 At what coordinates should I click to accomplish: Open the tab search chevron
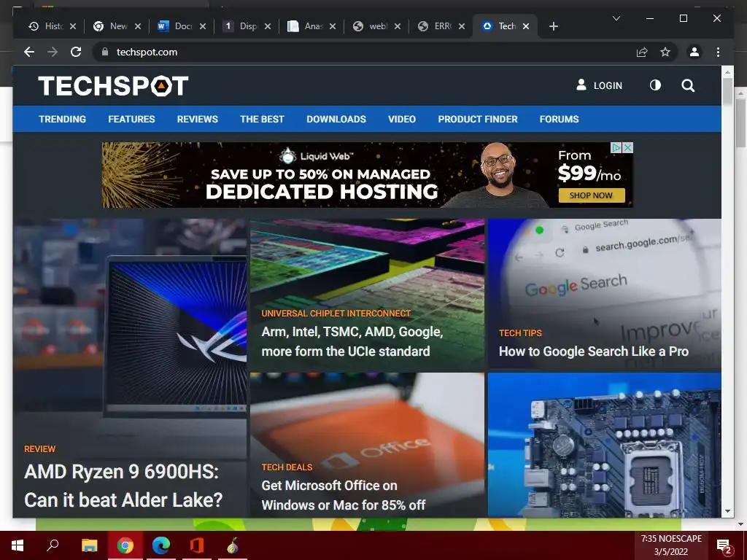pyautogui.click(x=616, y=18)
